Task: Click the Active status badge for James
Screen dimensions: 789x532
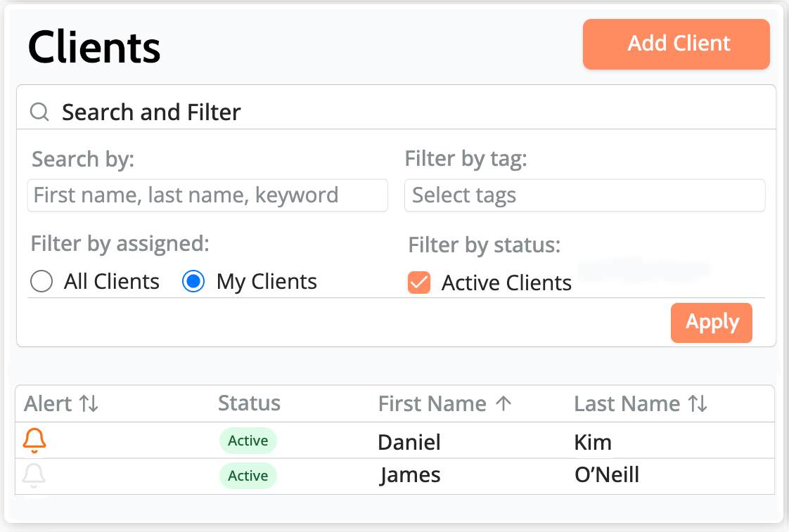Action: pyautogui.click(x=248, y=476)
